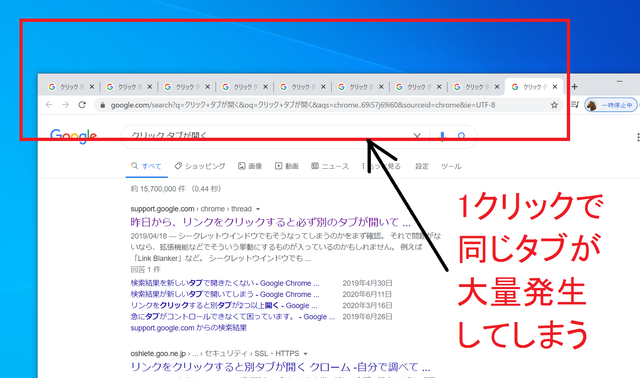Click the profile button labeled 一時停止中

coord(610,105)
